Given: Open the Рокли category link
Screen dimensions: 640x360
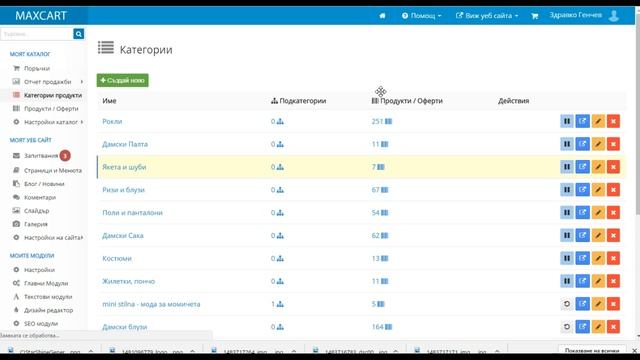Looking at the screenshot, I should point(112,121).
